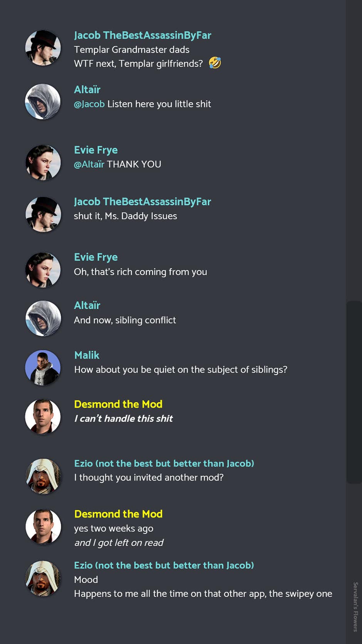Click Desmond's avatar beside "yes two weeks ago"
The image size is (362, 644).
pos(43,527)
